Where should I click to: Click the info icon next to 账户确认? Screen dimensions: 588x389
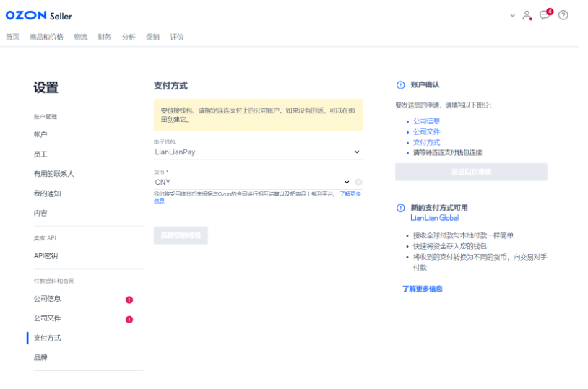click(400, 85)
